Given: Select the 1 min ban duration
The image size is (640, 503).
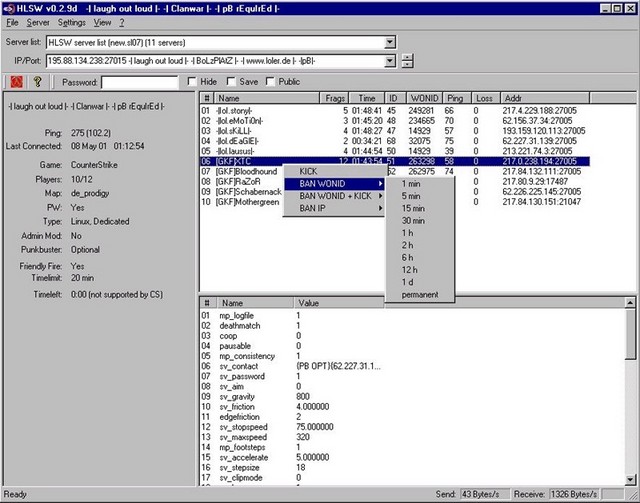Looking at the screenshot, I should click(420, 184).
